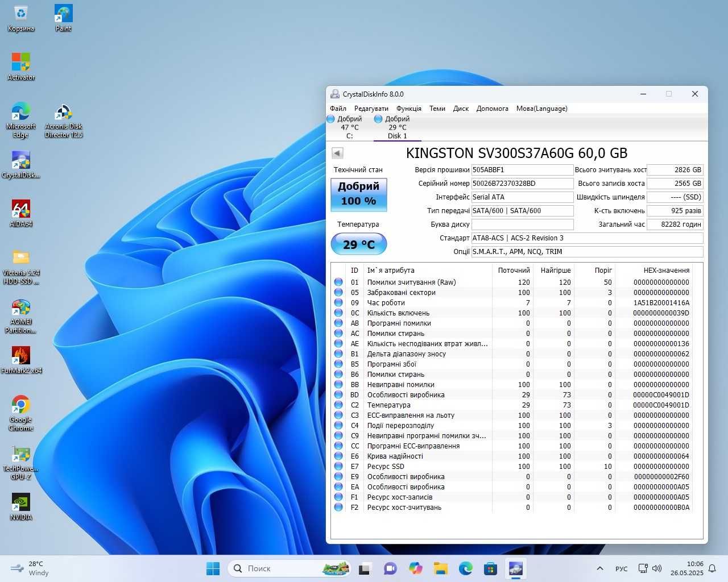728x582 pixels.
Task: Click the previous disk arrow button
Action: [337, 153]
